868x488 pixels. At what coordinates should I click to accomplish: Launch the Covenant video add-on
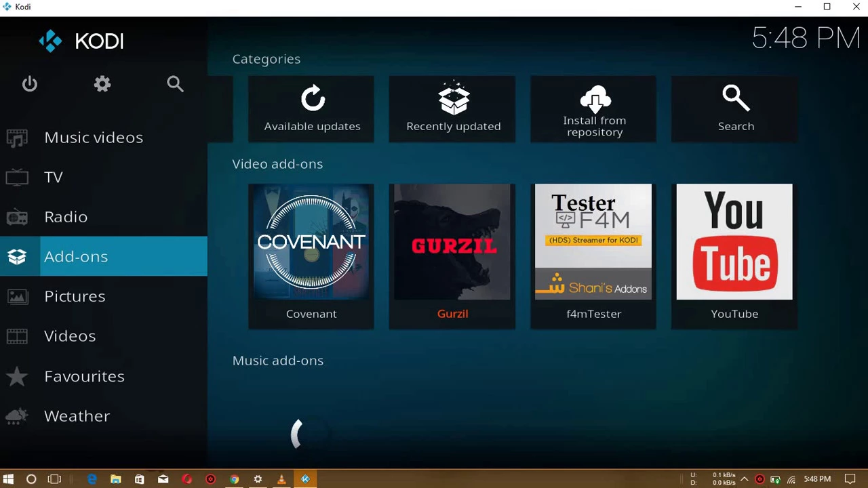pyautogui.click(x=311, y=256)
